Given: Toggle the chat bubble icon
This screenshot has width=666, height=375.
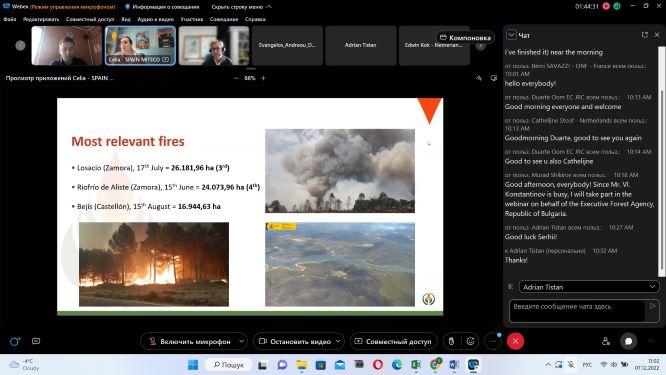Looking at the screenshot, I should (628, 341).
